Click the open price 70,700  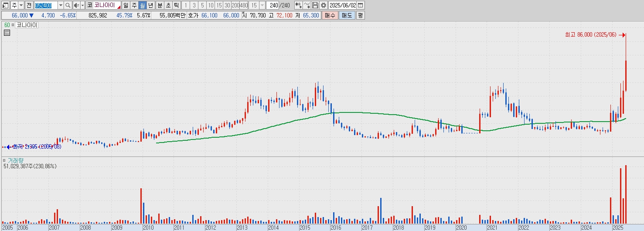[257, 15]
